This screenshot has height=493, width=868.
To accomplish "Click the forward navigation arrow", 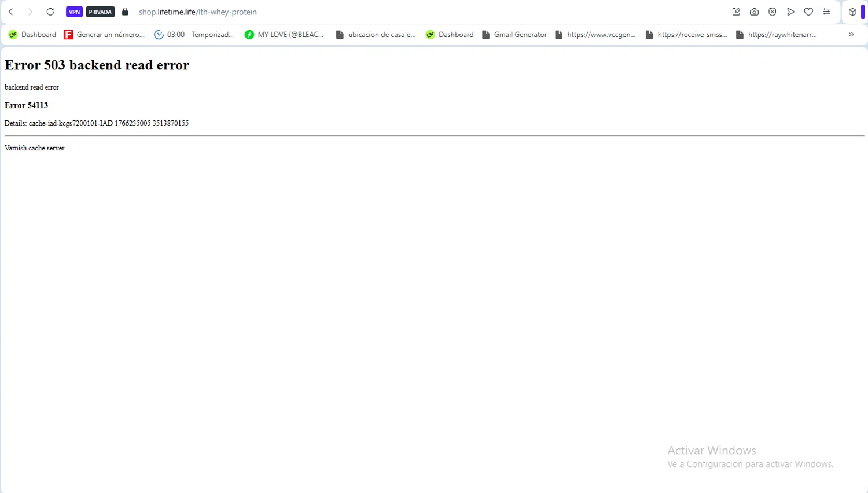I will (x=30, y=12).
